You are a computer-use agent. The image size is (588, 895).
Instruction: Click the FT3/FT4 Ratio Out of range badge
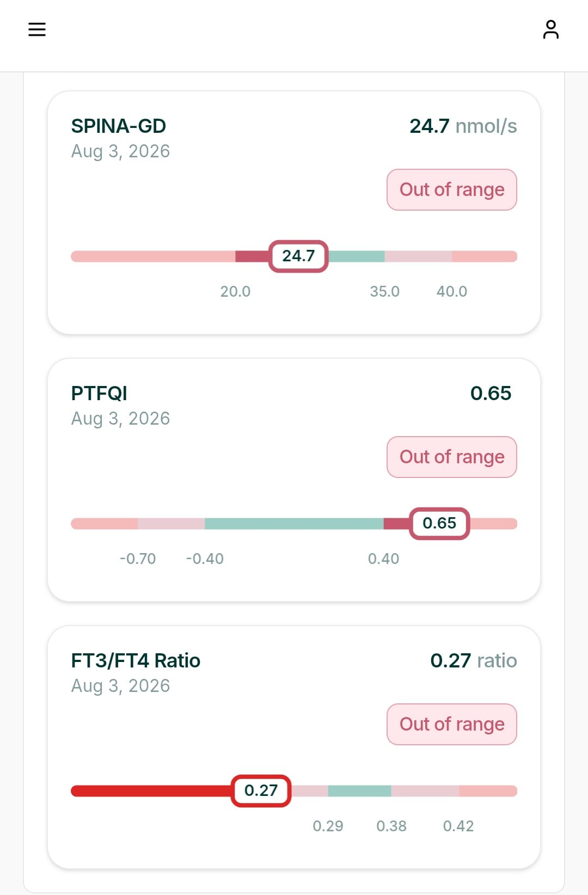coord(452,724)
